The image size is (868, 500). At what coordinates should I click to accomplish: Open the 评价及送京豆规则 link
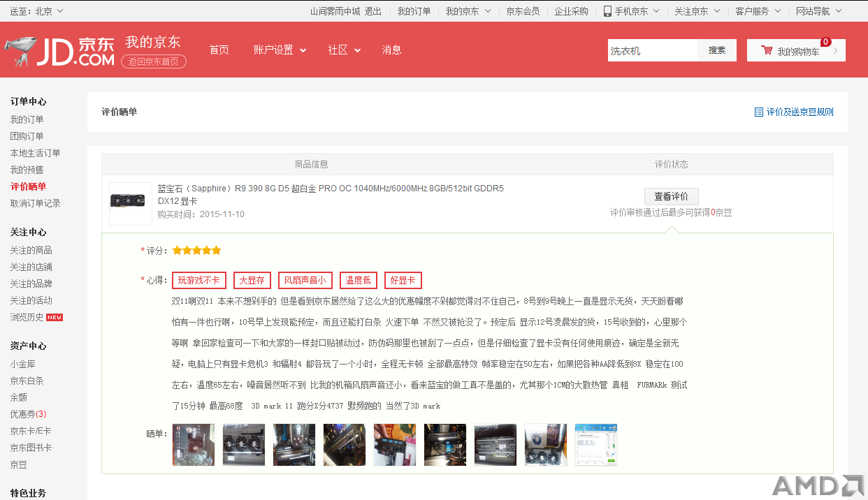(x=800, y=112)
